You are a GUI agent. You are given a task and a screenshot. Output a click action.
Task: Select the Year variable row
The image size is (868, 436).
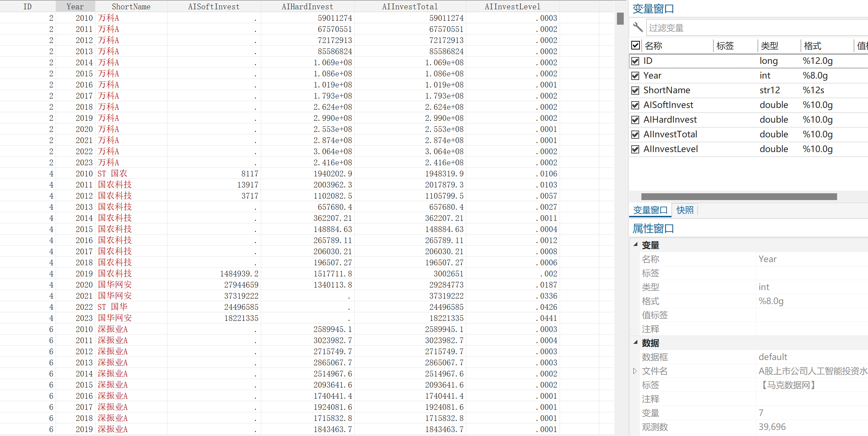pos(652,76)
